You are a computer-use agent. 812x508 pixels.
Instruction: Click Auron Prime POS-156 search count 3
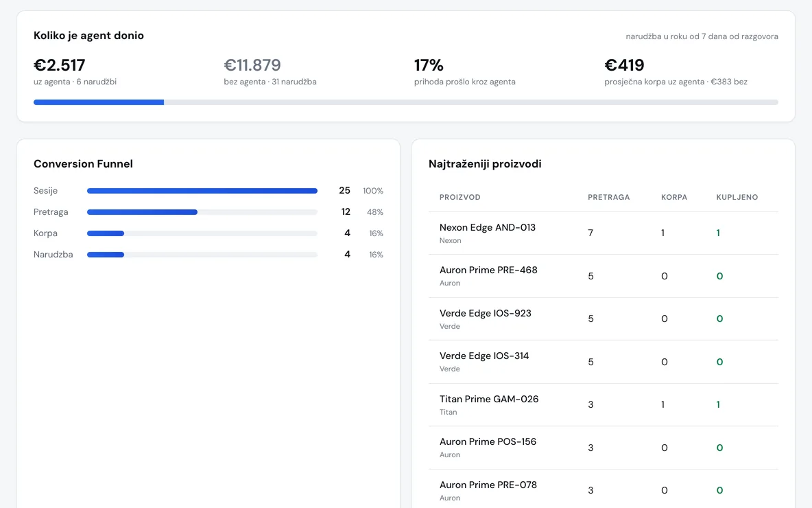(591, 448)
